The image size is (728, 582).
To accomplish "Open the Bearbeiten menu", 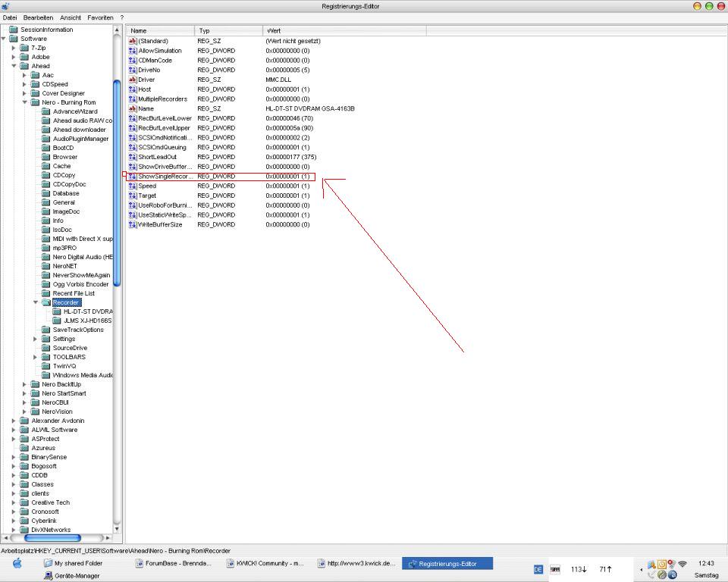I will [38, 17].
